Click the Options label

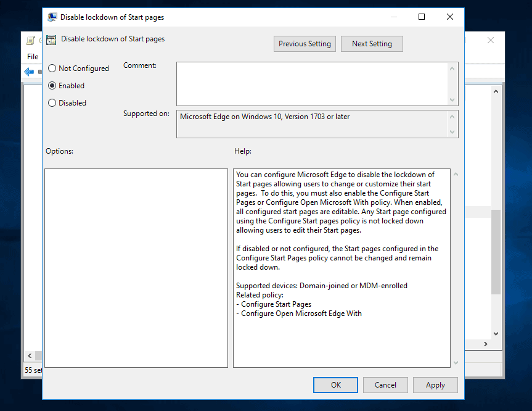[59, 151]
